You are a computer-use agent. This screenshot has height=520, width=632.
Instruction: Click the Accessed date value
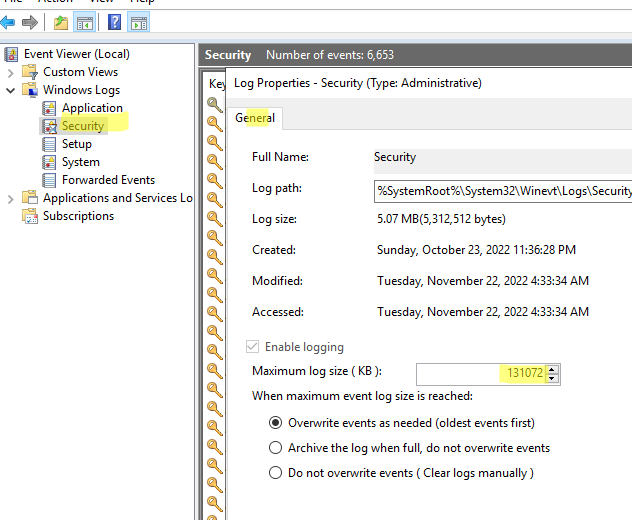click(x=483, y=312)
